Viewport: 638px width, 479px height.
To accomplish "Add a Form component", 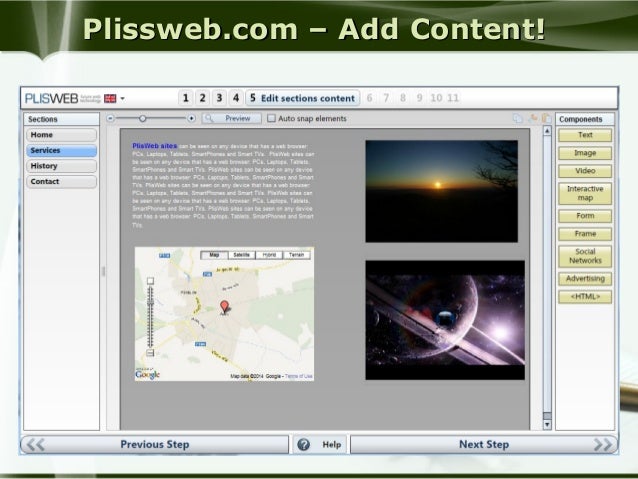I will (x=585, y=216).
